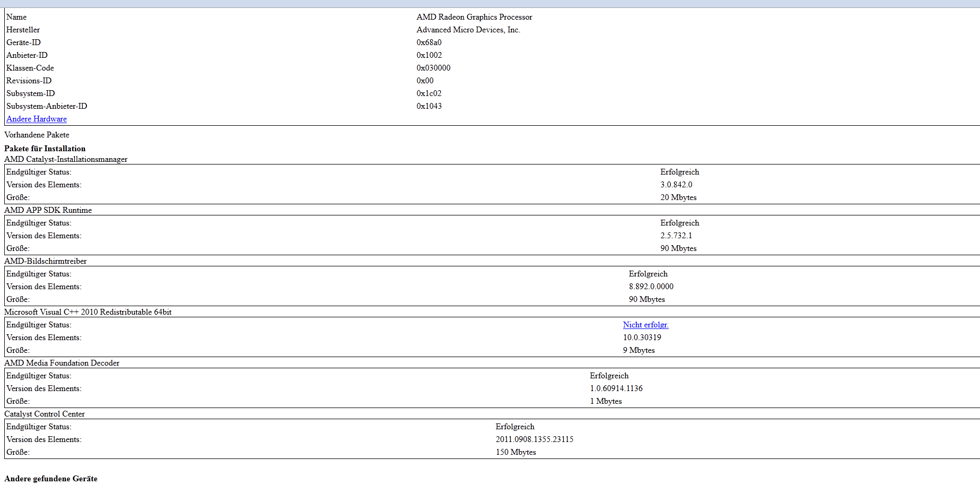Select class code value 0x030000
The image size is (980, 485).
click(x=433, y=68)
